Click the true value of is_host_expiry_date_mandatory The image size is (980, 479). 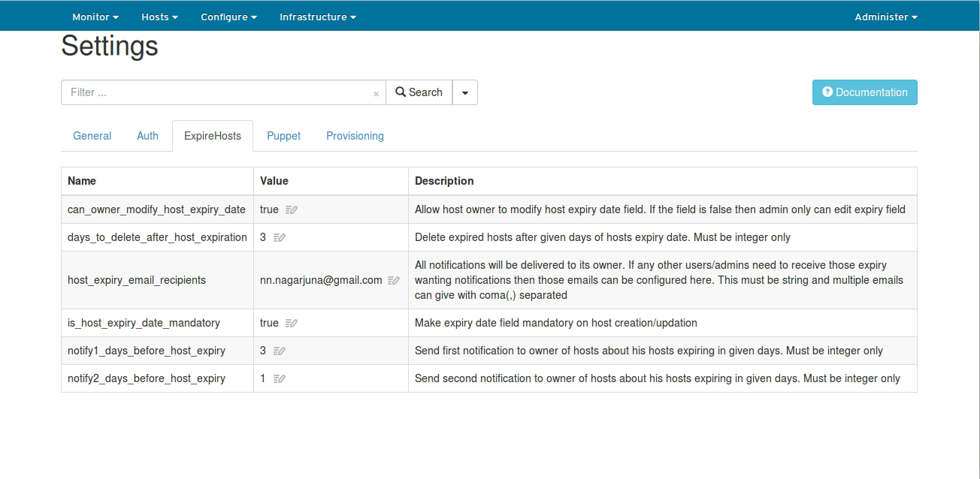click(269, 323)
